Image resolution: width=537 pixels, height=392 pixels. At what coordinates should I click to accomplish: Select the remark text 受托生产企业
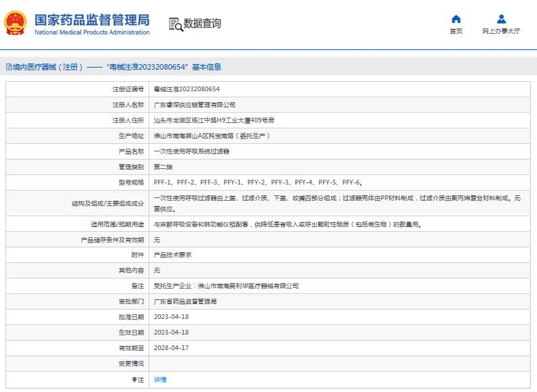[226, 286]
